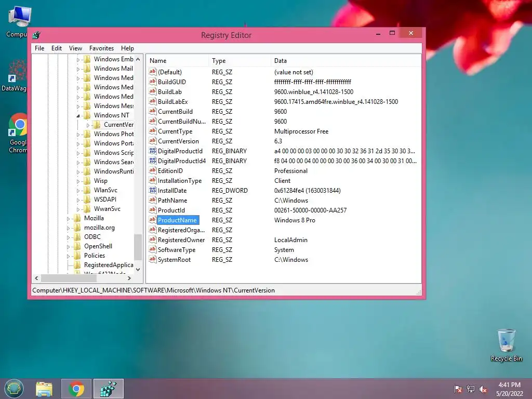This screenshot has height=399, width=532.
Task: Open the Help menu
Action: click(x=127, y=48)
